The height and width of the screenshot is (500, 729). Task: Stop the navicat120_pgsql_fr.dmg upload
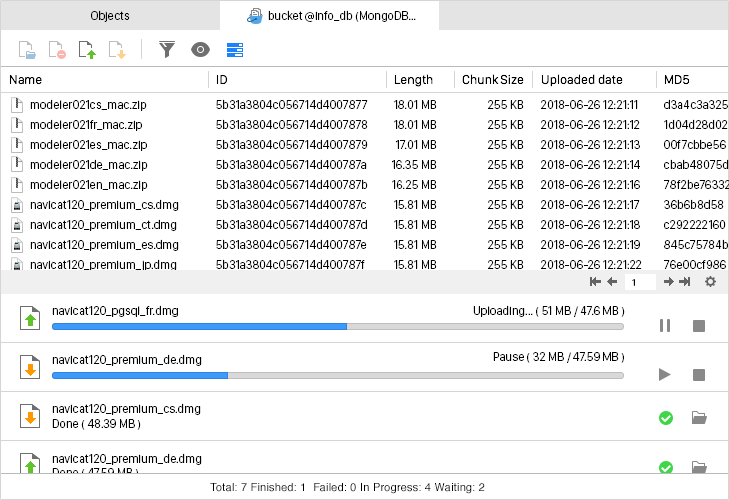(x=699, y=326)
